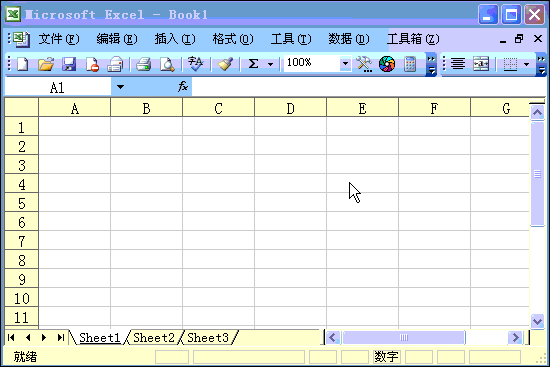Image resolution: width=550 pixels, height=367 pixels.
Task: Switch to the Sheet2 tab
Action: [154, 338]
